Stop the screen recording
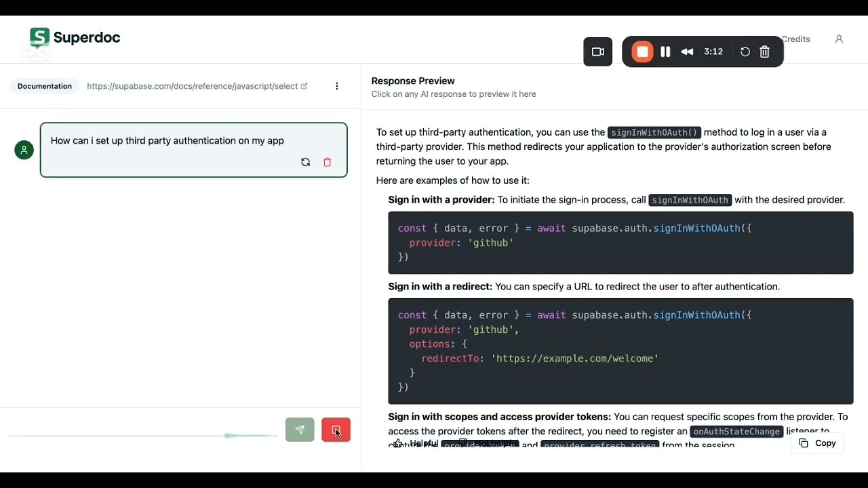The height and width of the screenshot is (488, 868). (642, 52)
